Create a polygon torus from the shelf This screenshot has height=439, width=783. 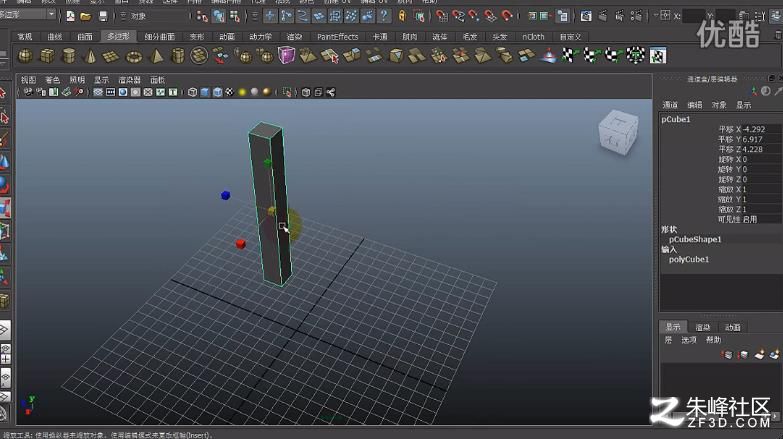(x=134, y=56)
